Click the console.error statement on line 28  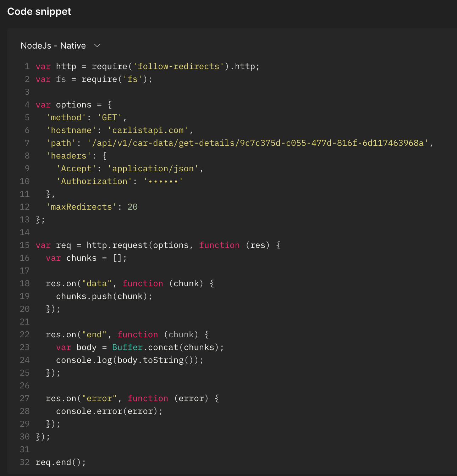coord(109,411)
